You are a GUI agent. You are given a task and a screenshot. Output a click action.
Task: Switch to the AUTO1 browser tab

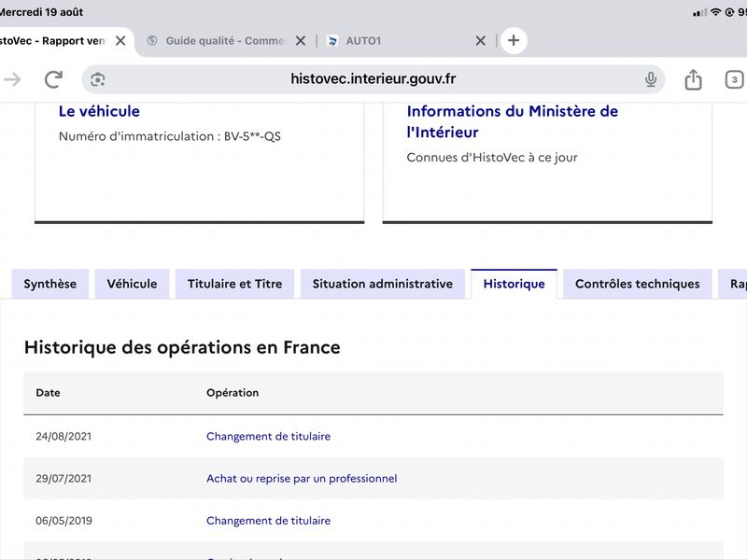click(363, 41)
